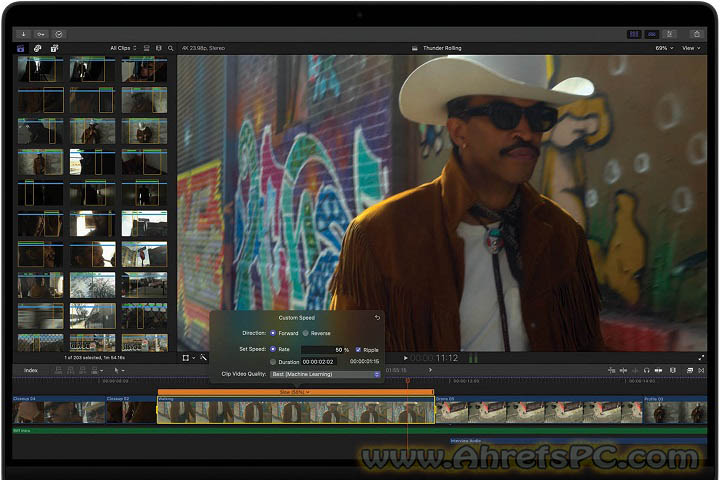Reset Custom Speed with the undo arrow
Image resolution: width=720 pixels, height=480 pixels.
(377, 317)
